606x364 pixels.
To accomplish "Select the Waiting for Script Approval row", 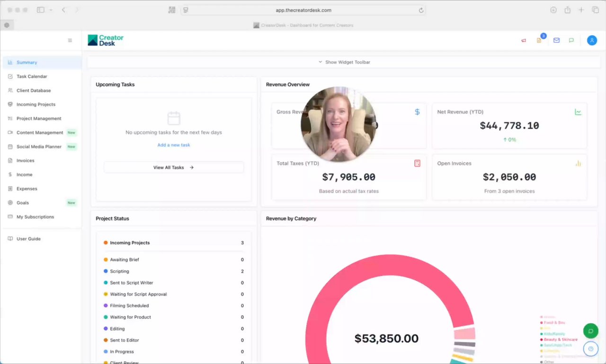I will (x=174, y=294).
